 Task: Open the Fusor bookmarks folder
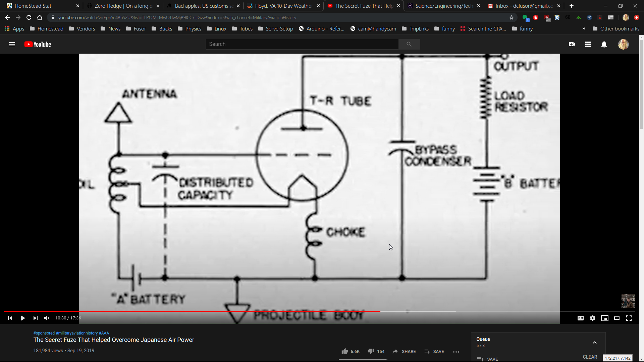click(x=136, y=29)
